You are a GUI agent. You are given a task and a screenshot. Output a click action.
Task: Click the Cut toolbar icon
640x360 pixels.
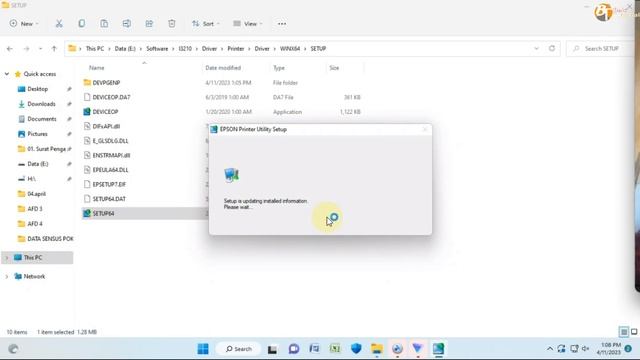point(59,24)
